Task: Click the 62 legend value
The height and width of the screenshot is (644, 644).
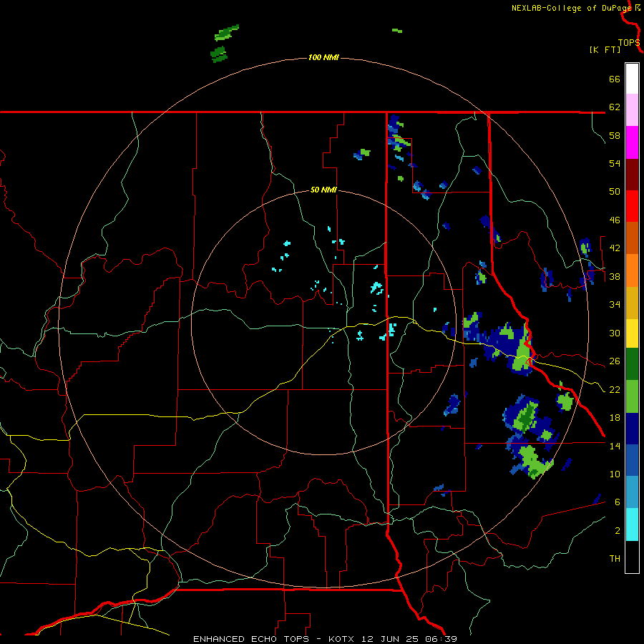Action: (615, 107)
